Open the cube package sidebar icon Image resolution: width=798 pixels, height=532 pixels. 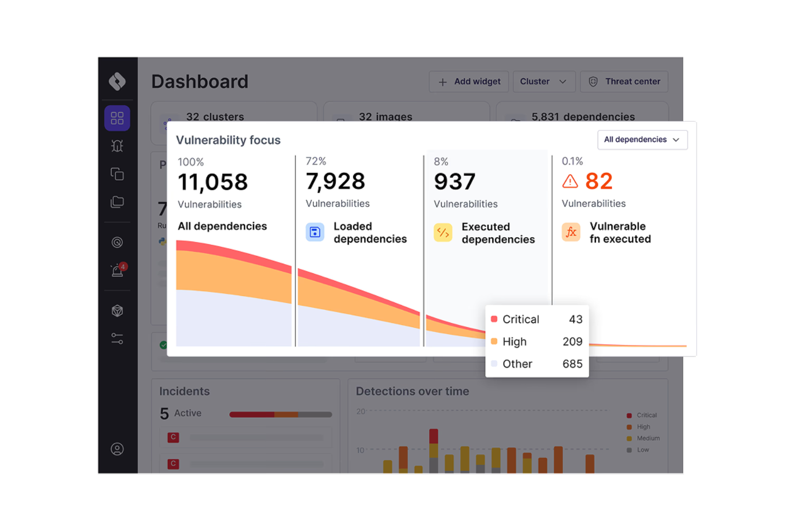point(117,311)
